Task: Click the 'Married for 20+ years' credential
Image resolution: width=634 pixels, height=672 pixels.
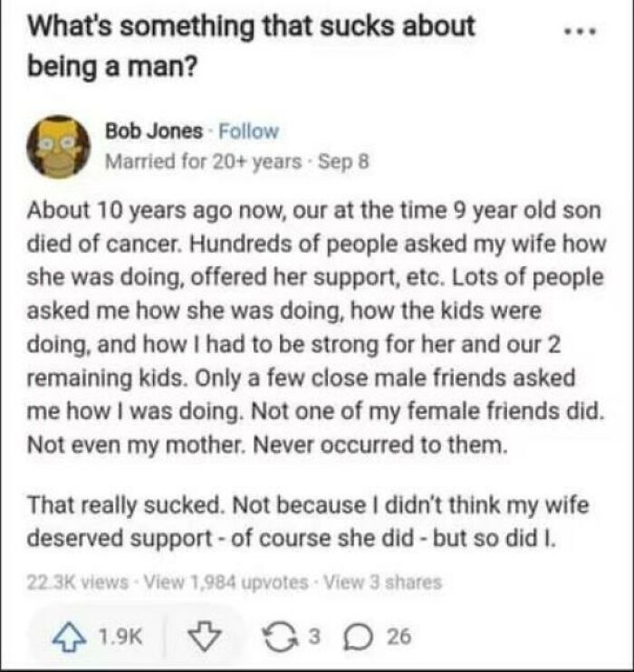Action: click(204, 161)
